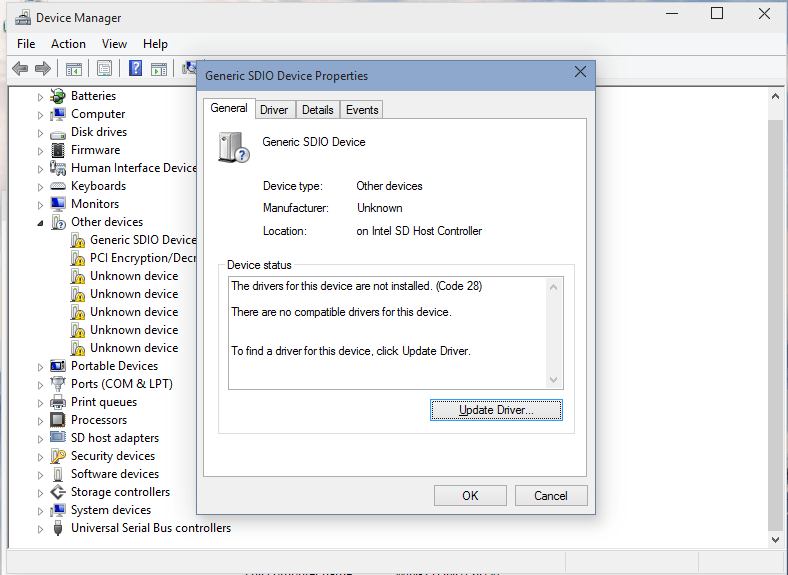Click the Monitors label in tree
The width and height of the screenshot is (788, 575).
tap(95, 204)
